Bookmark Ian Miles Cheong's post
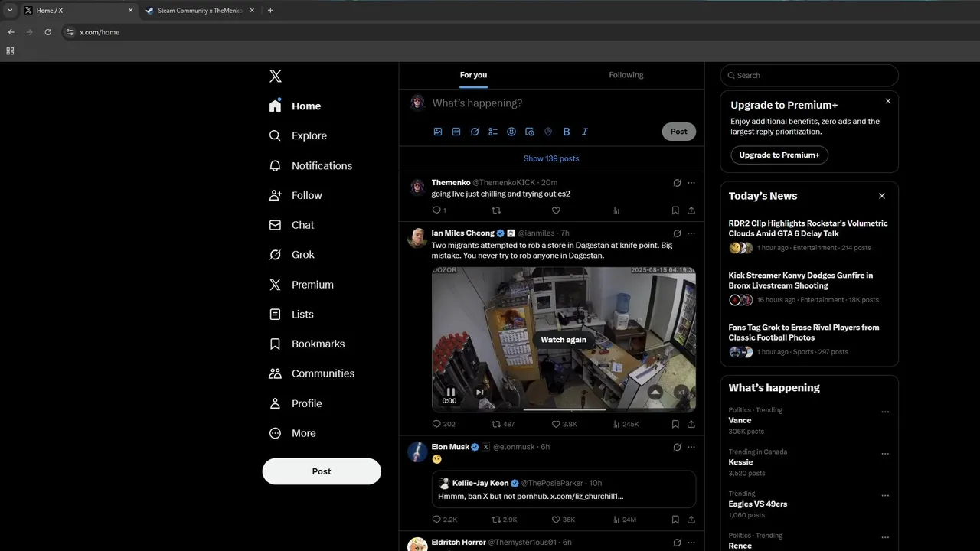This screenshot has width=980, height=551. pyautogui.click(x=675, y=424)
